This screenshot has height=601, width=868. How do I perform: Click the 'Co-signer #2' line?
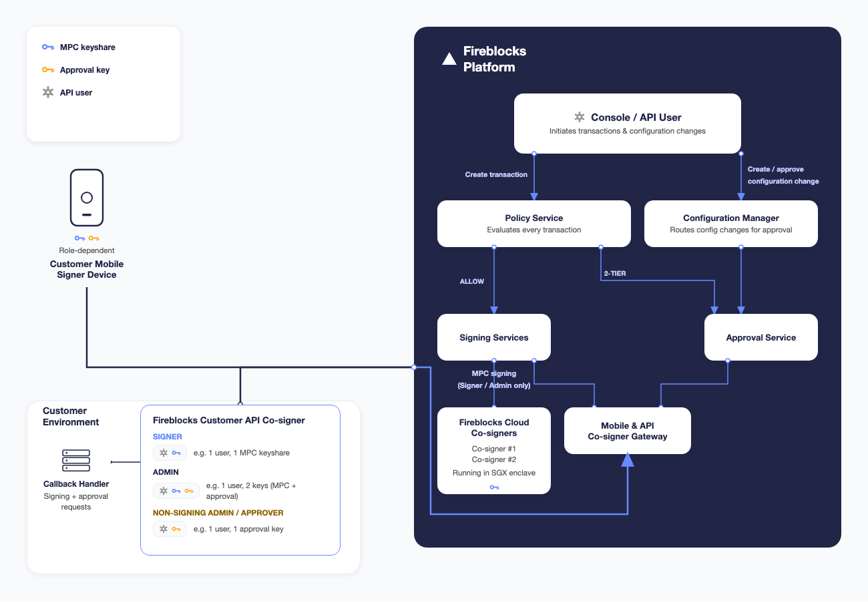494,459
